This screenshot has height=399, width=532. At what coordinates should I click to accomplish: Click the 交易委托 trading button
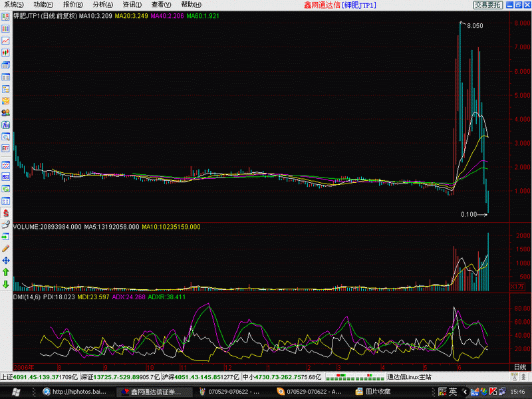point(487,5)
